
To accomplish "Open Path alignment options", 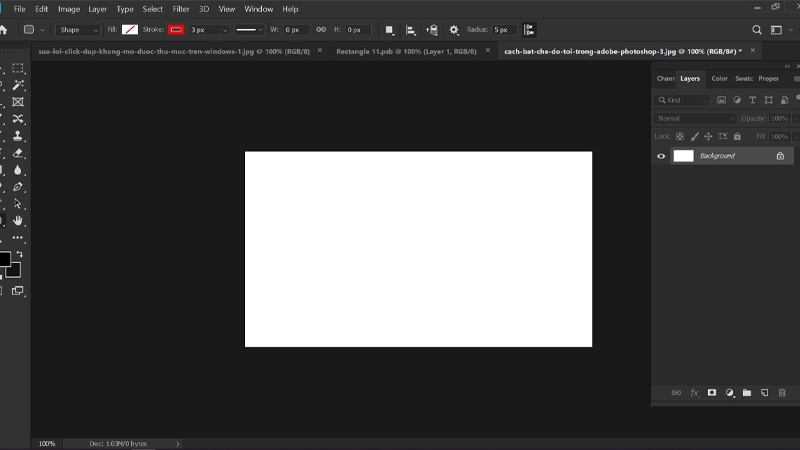I will point(411,30).
